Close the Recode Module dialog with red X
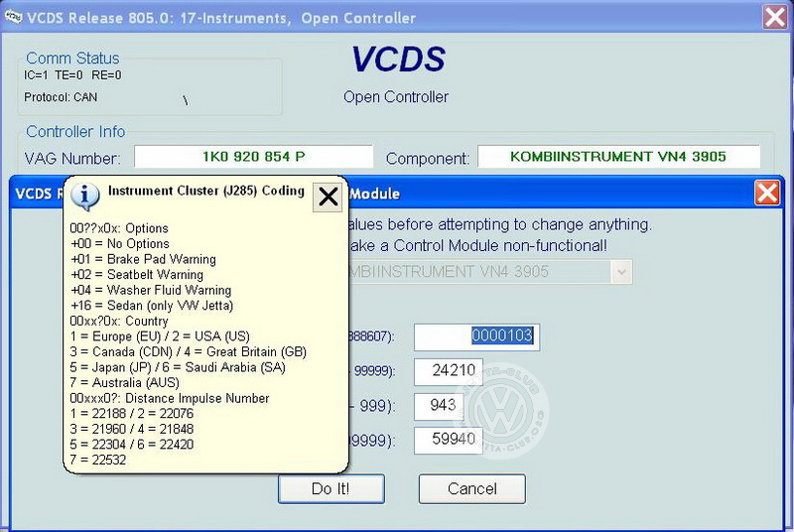Image resolution: width=794 pixels, height=532 pixels. pos(767,193)
